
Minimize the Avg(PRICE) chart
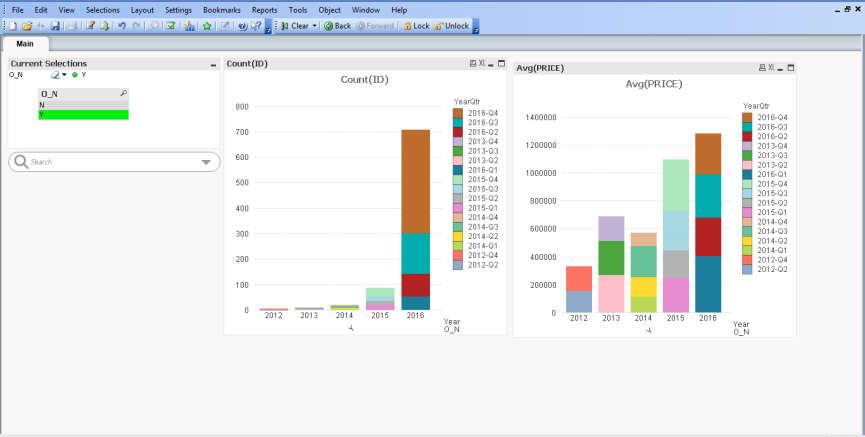coord(781,68)
